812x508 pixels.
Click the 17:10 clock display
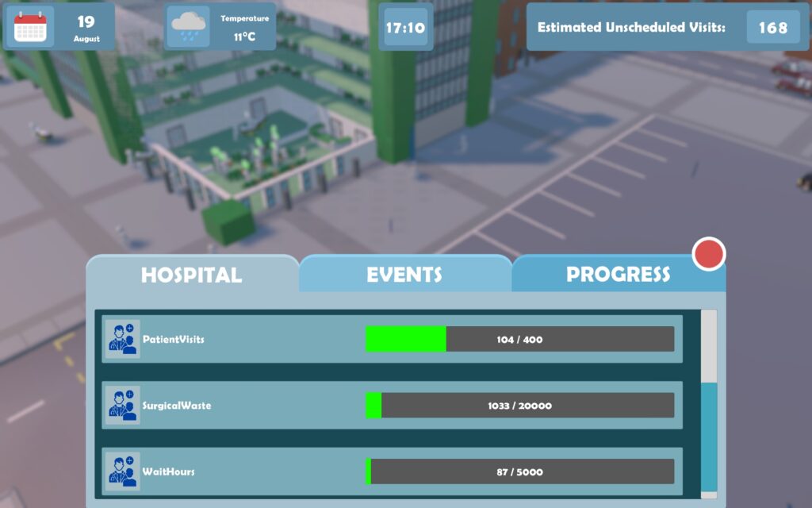405,27
